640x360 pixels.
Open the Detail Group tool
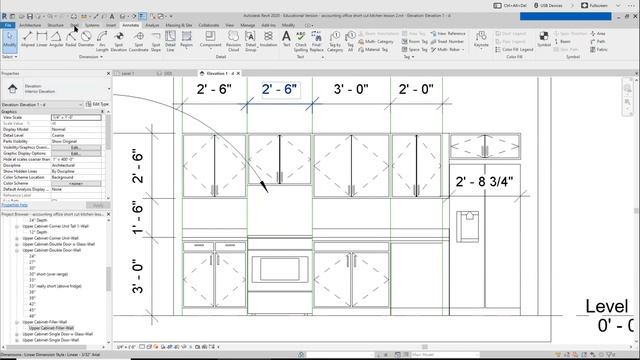[x=251, y=41]
